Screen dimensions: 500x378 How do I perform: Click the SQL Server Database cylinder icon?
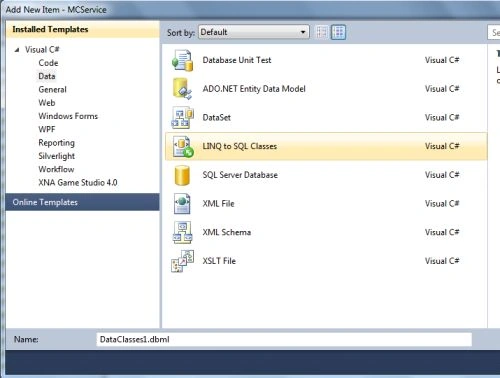click(x=182, y=175)
